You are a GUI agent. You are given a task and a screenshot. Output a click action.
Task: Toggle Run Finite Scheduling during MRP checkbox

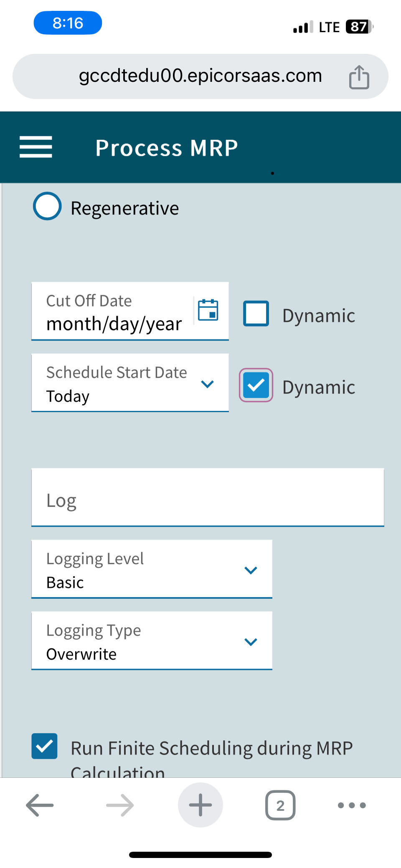(44, 746)
